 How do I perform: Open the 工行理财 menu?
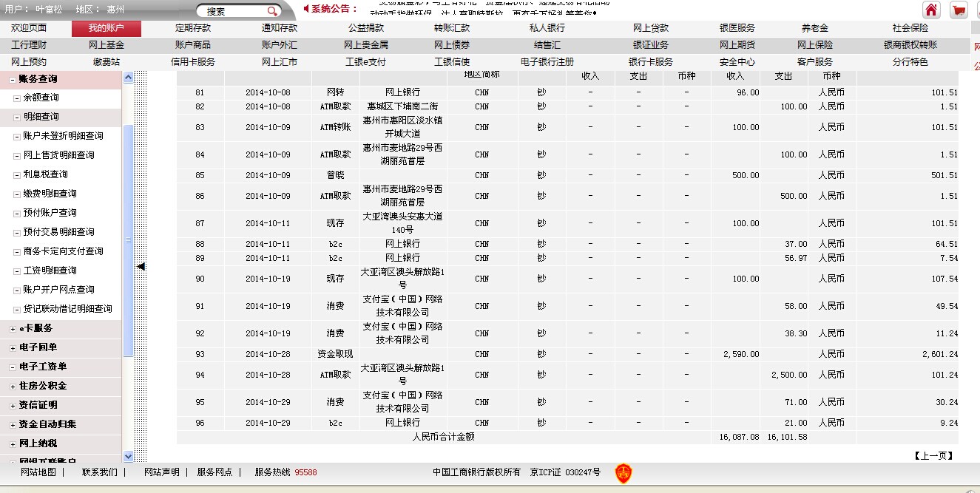pyautogui.click(x=29, y=45)
